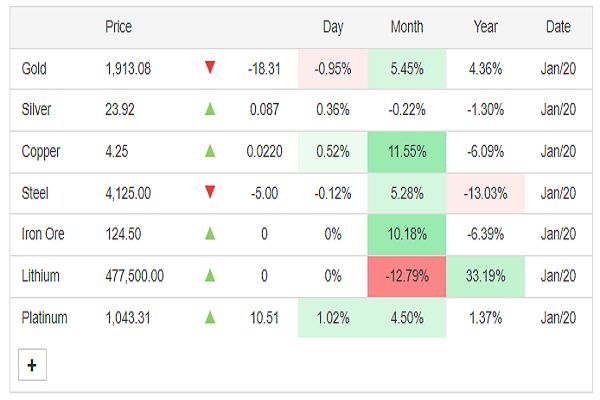
Task: Click Copper's green 11.55% month cell
Action: [406, 152]
